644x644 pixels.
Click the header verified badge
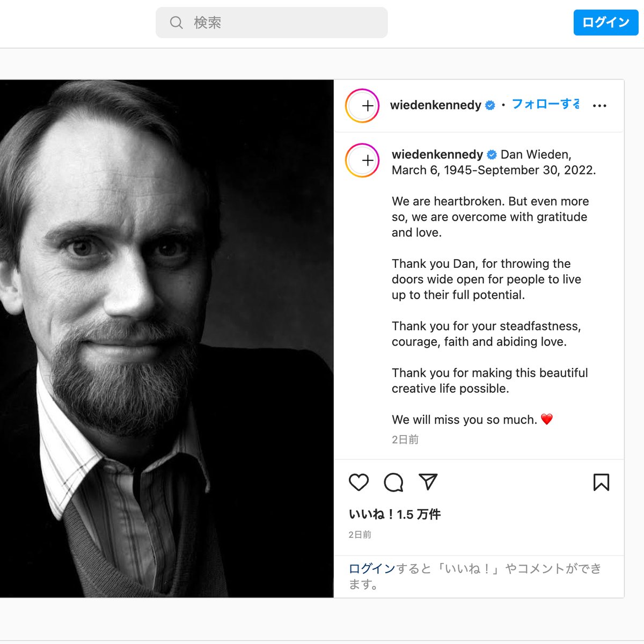490,106
